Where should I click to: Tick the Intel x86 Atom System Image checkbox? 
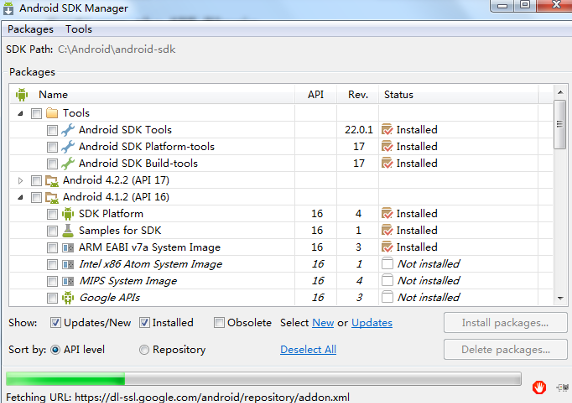pos(52,264)
